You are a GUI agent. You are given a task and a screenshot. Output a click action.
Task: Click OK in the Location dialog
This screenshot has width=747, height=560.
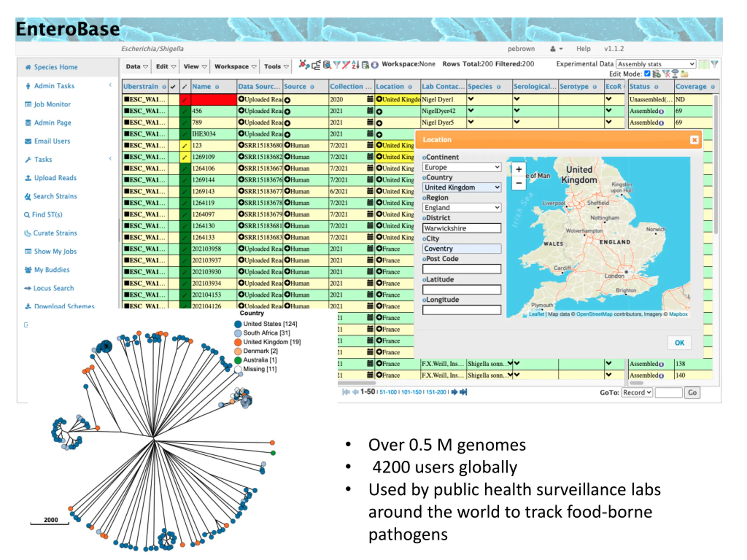[679, 343]
